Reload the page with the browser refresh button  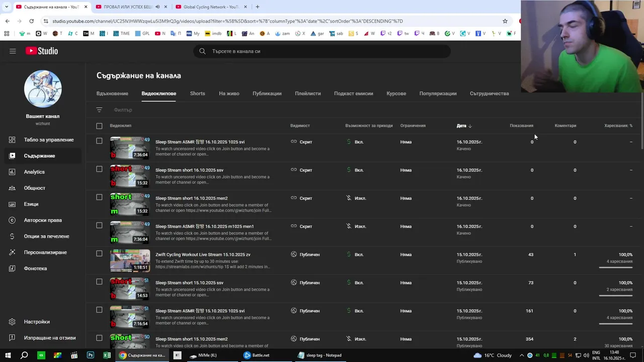31,21
